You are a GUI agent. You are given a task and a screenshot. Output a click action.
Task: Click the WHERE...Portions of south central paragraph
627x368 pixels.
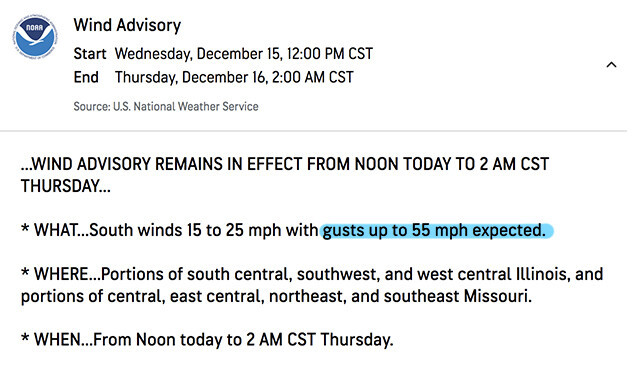click(x=312, y=285)
